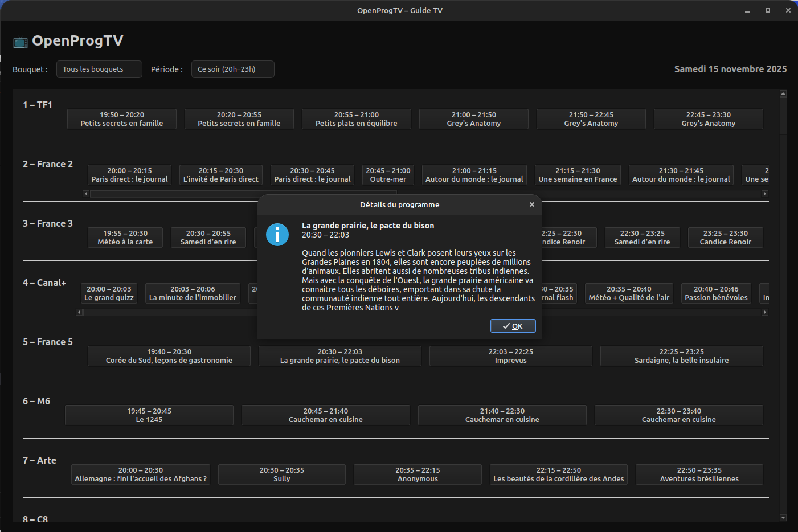Screen dimensions: 798x532
Task: Open the Bouquet dropdown
Action: [x=99, y=69]
